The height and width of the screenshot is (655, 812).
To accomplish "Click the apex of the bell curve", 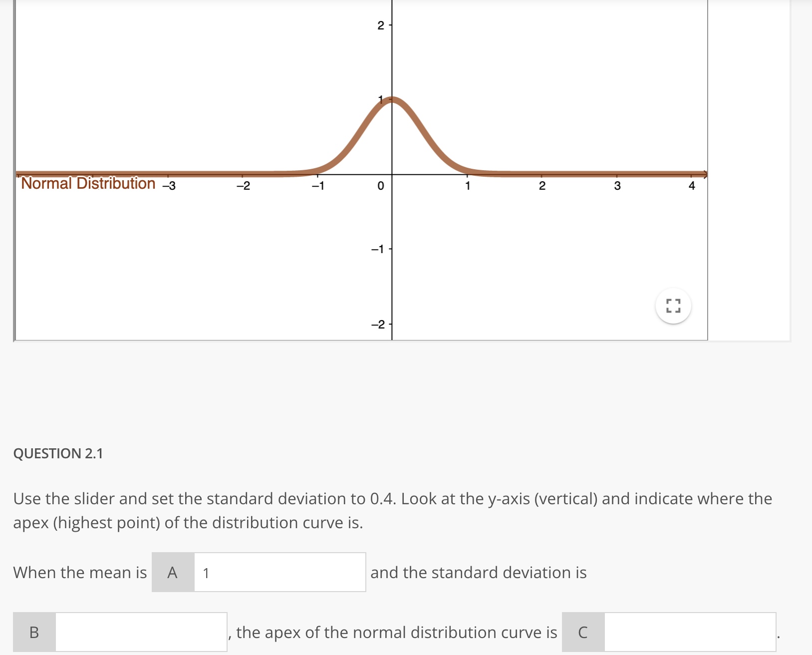I will pos(393,99).
